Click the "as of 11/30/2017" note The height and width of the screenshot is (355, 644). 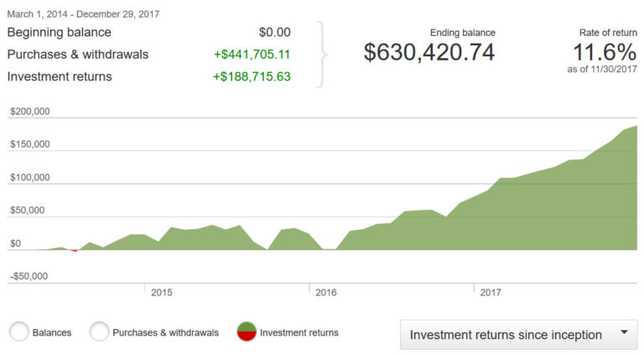coord(602,70)
